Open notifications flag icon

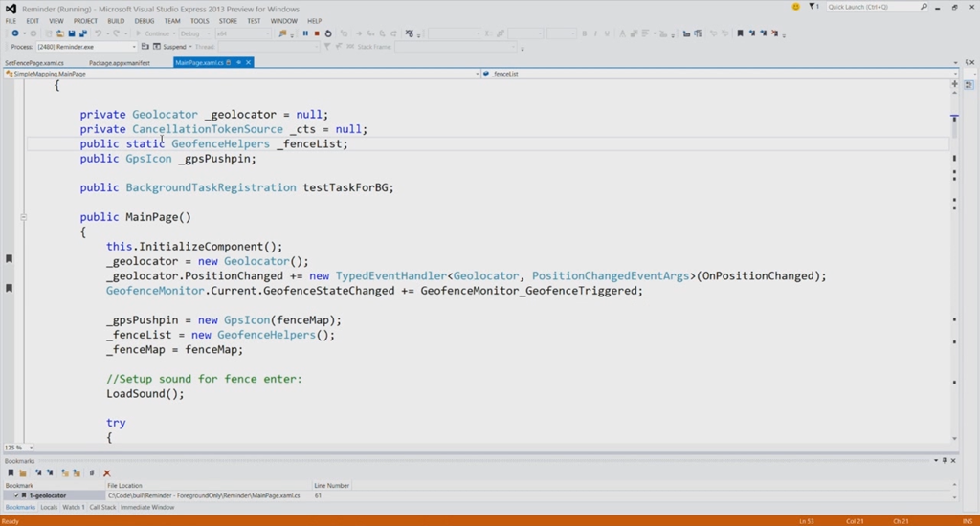[813, 7]
